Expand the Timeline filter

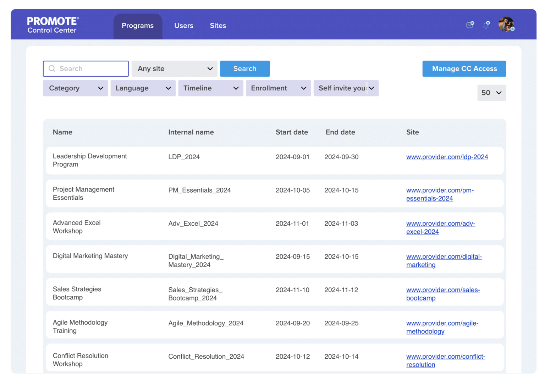click(211, 88)
